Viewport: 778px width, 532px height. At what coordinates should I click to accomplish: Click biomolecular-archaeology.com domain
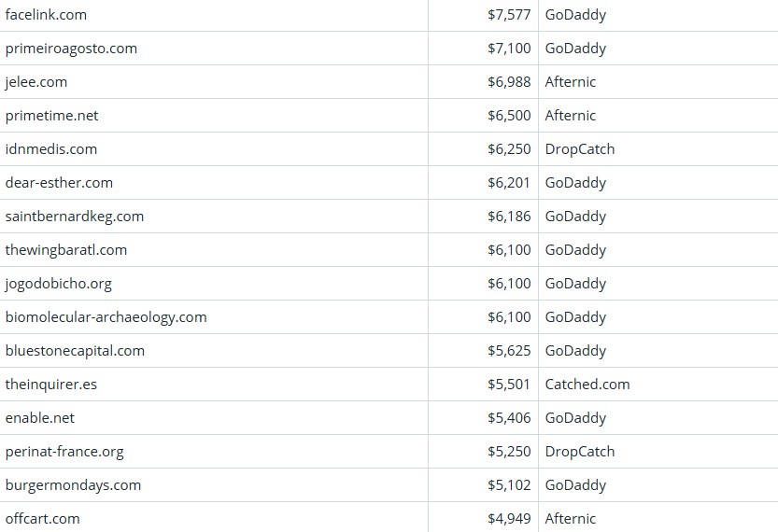(106, 317)
